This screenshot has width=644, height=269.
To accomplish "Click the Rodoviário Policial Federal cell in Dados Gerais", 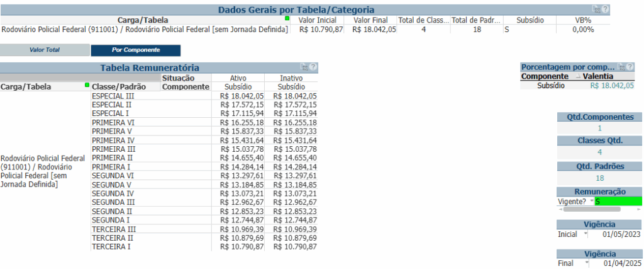I will click(x=145, y=29).
